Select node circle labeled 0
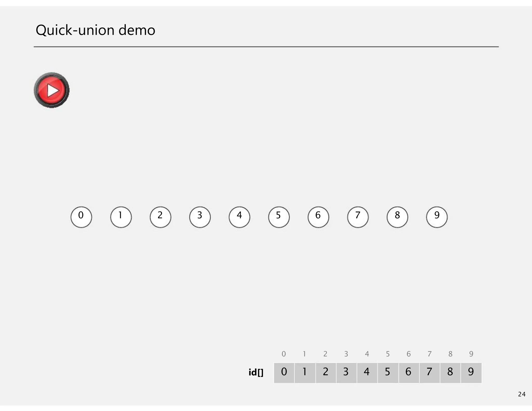This screenshot has width=532, height=411. tap(81, 217)
